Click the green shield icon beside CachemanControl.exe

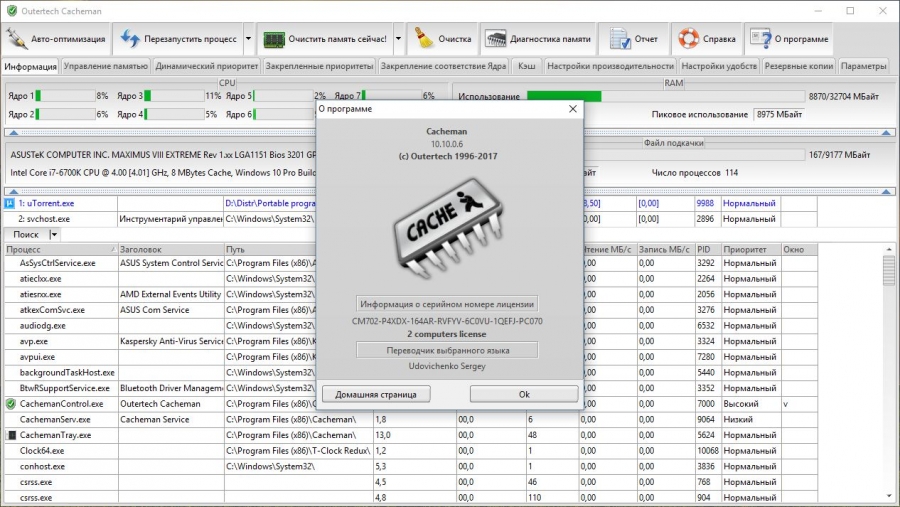10,404
